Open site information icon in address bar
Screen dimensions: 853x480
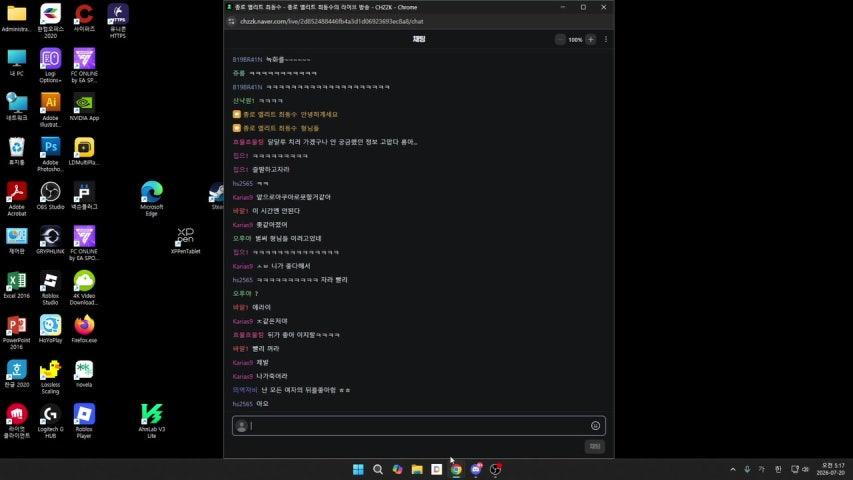click(x=231, y=21)
